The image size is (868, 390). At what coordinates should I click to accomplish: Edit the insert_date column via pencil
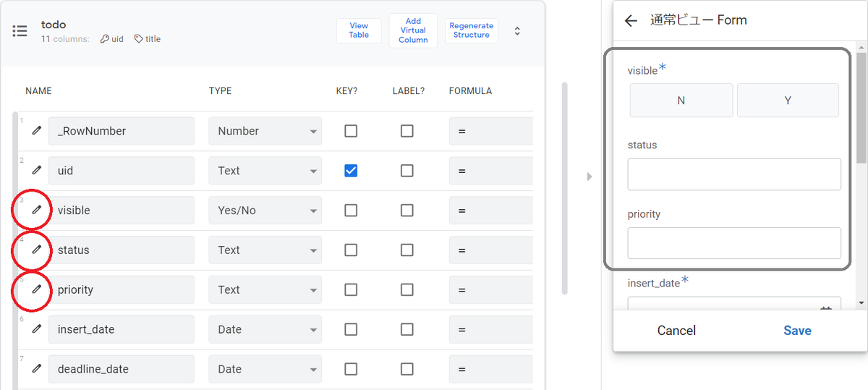(36, 329)
